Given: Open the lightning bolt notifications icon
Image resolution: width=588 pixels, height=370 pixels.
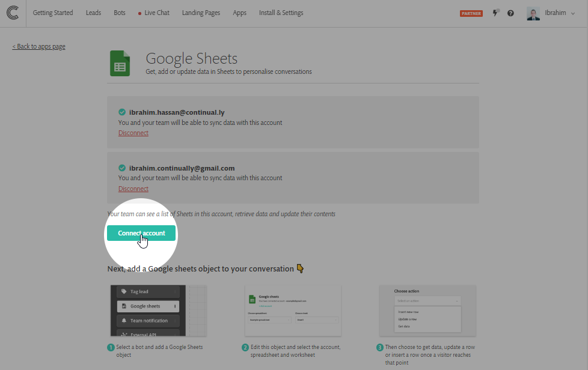Looking at the screenshot, I should [x=495, y=13].
